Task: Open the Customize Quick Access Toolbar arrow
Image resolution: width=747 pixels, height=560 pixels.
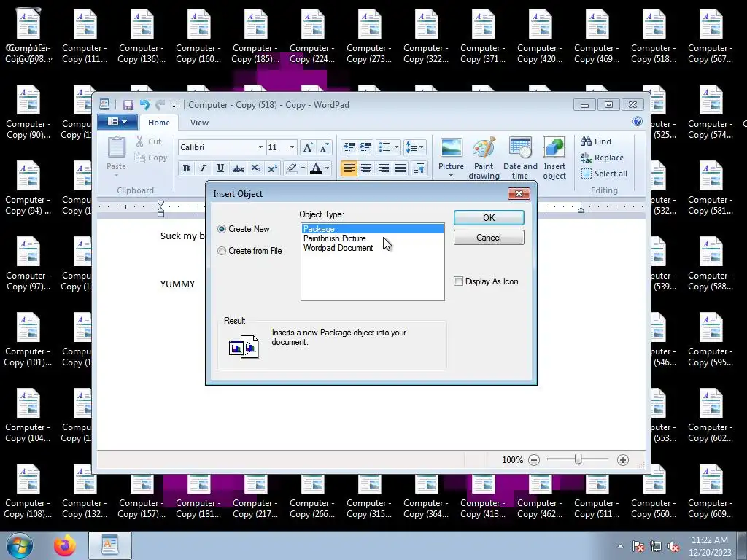Action: tap(174, 105)
